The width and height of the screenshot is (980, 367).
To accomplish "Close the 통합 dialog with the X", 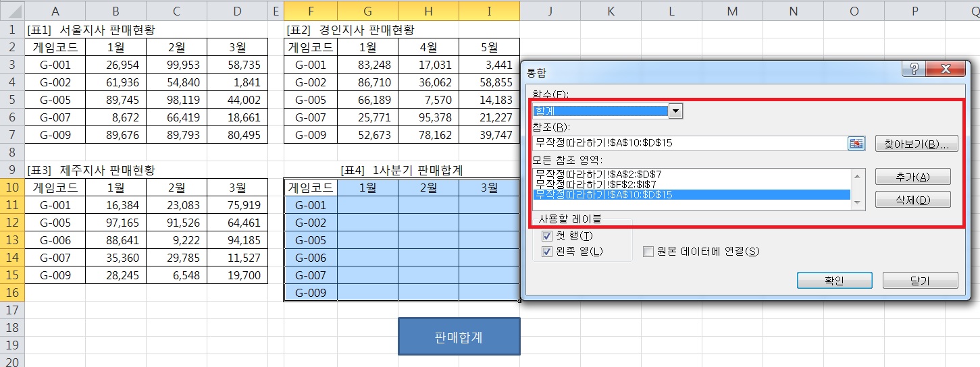I will click(948, 69).
